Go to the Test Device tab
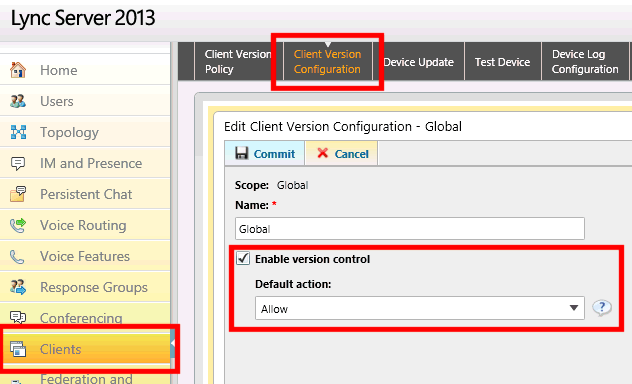This screenshot has height=384, width=632. point(502,62)
